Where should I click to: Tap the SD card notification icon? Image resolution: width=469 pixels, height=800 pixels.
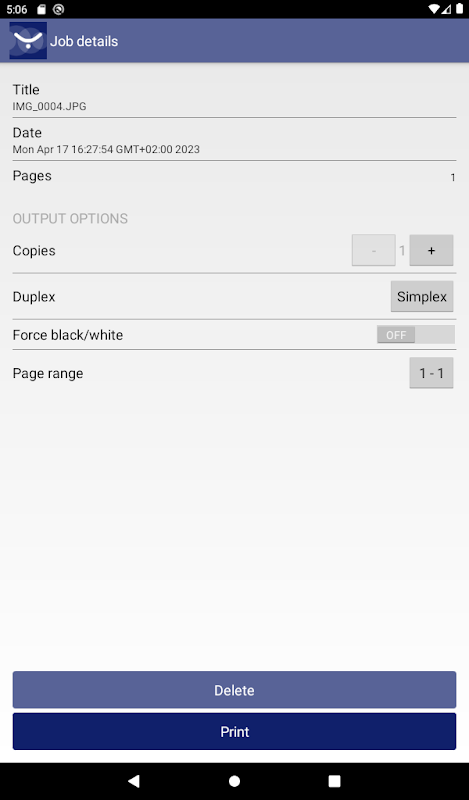point(42,9)
